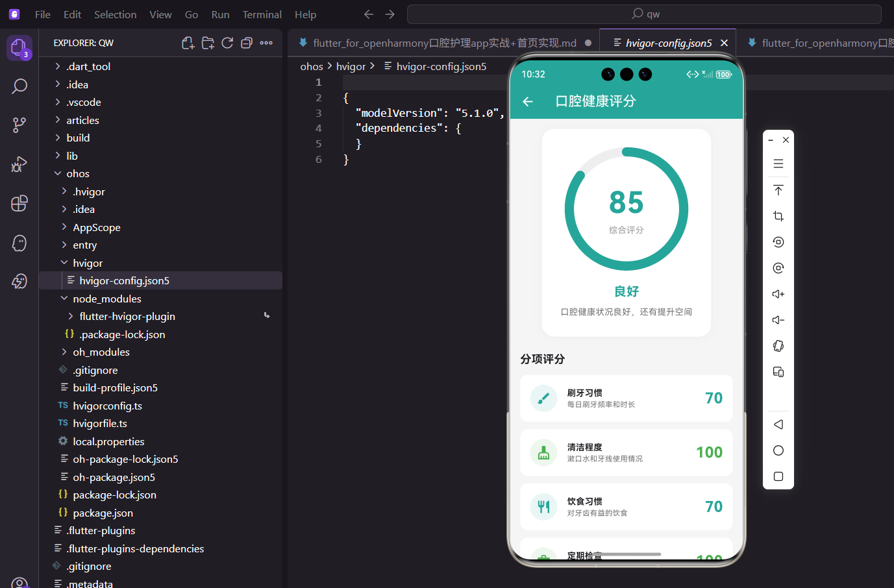Screen dimensions: 894x588
Task: Close the hvigor-config.json5 tab
Action: pyautogui.click(x=724, y=43)
